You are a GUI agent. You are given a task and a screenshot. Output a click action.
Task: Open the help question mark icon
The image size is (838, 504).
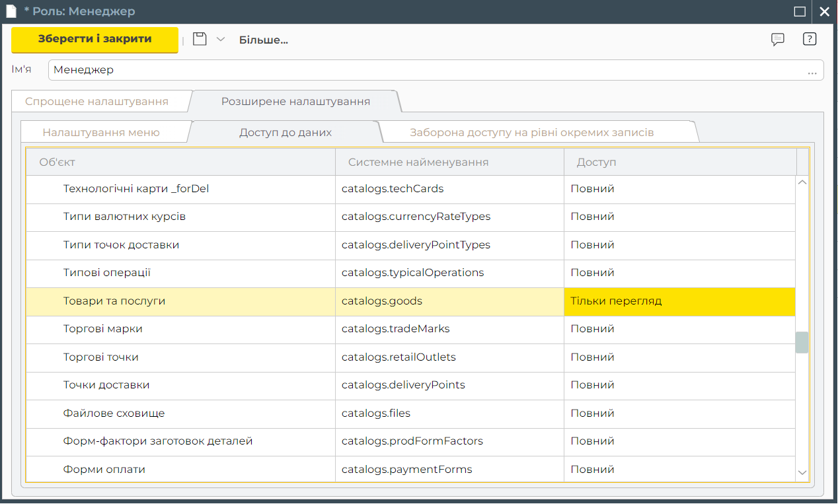click(x=810, y=39)
